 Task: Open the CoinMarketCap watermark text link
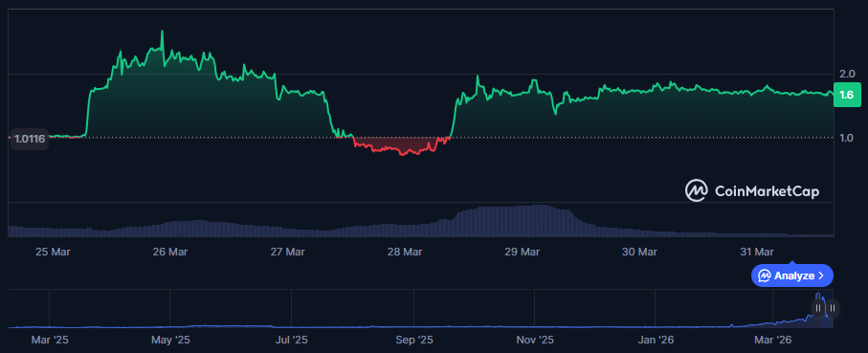pos(768,191)
